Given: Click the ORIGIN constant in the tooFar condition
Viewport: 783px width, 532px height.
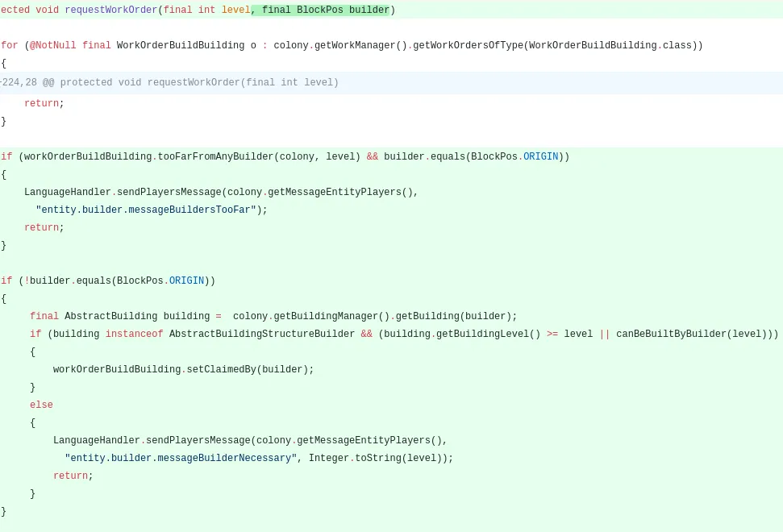Looking at the screenshot, I should point(541,156).
